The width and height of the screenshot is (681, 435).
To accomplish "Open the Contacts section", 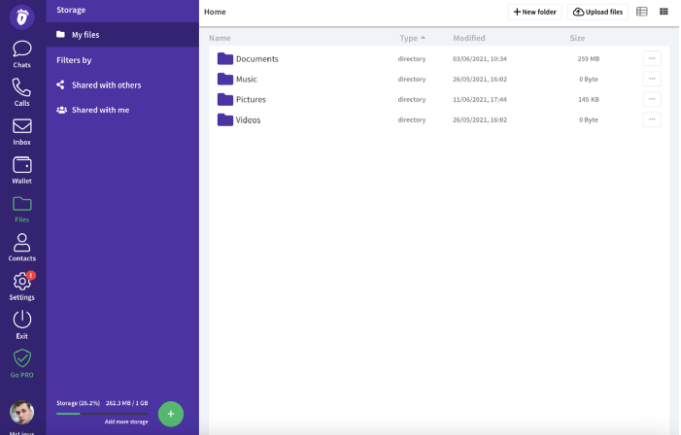I will [x=22, y=247].
